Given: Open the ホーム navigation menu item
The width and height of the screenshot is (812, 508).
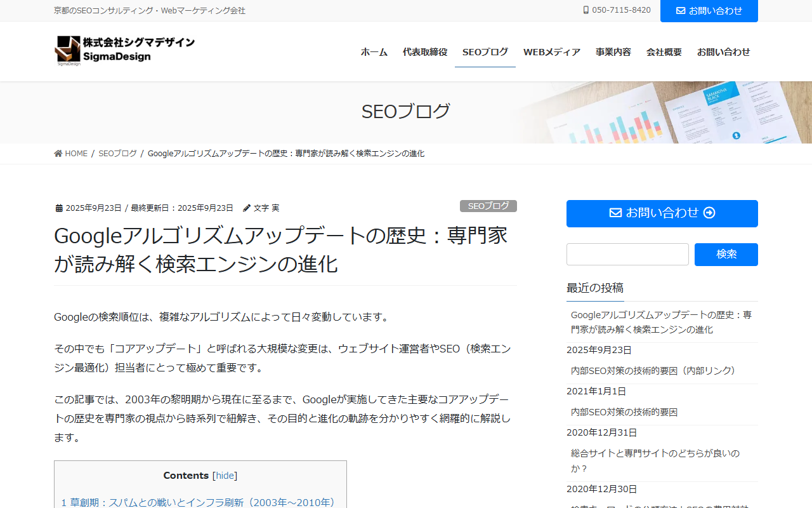Looking at the screenshot, I should 374,52.
